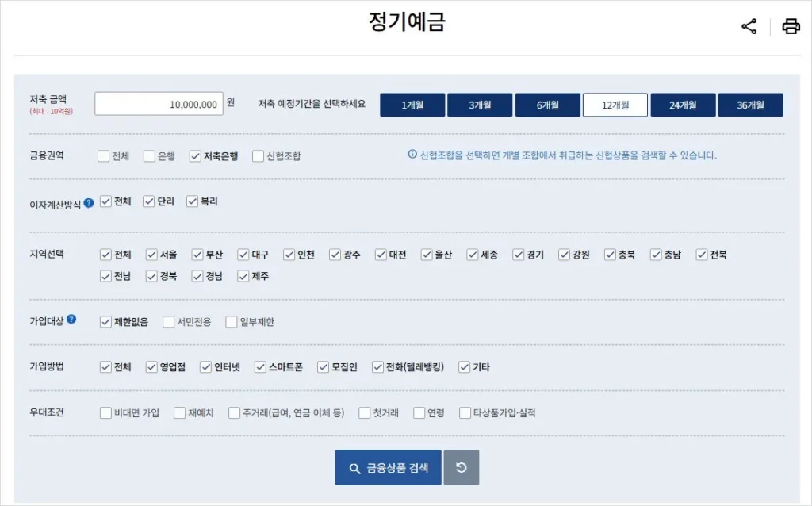Open the help icon next to 이자계산방식
Image resolution: width=812 pixels, height=506 pixels.
pos(87,201)
